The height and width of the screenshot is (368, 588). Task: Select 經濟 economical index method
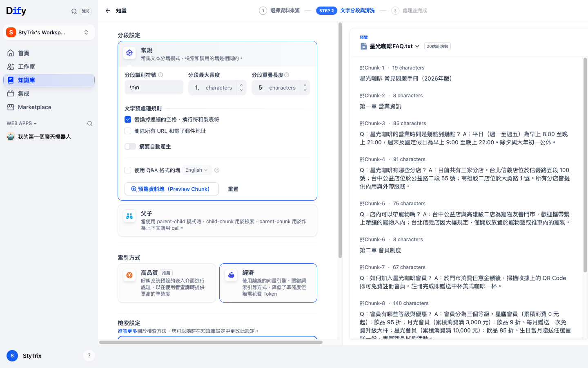268,283
